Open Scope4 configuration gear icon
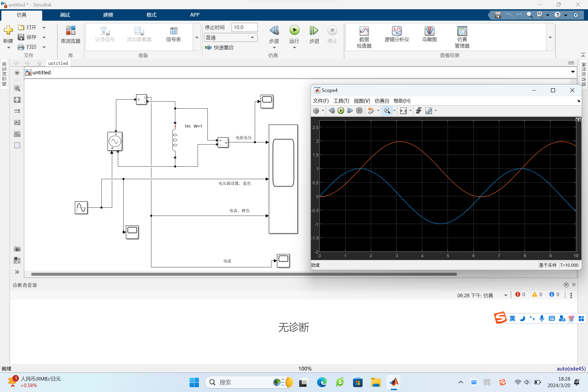The image size is (588, 392). (x=316, y=111)
